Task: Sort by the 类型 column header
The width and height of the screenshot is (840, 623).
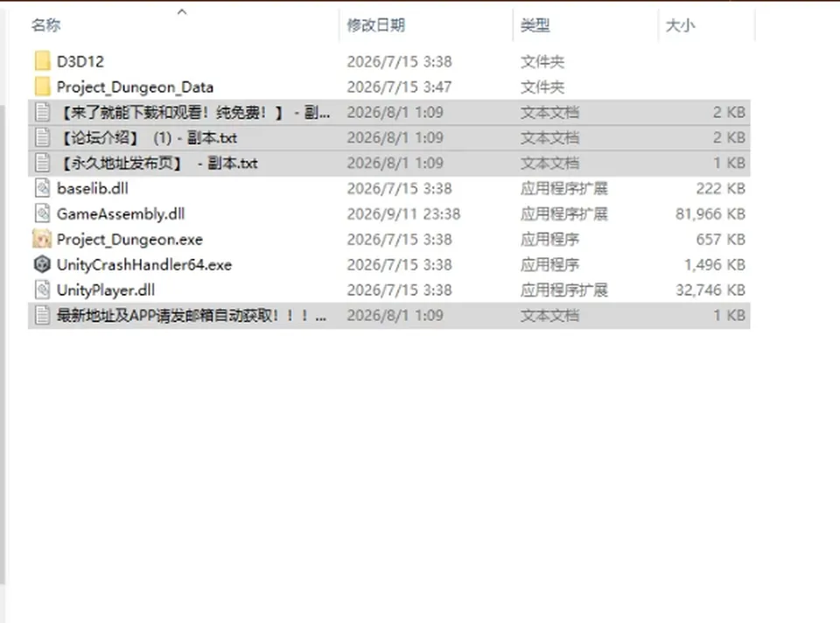Action: pos(535,24)
